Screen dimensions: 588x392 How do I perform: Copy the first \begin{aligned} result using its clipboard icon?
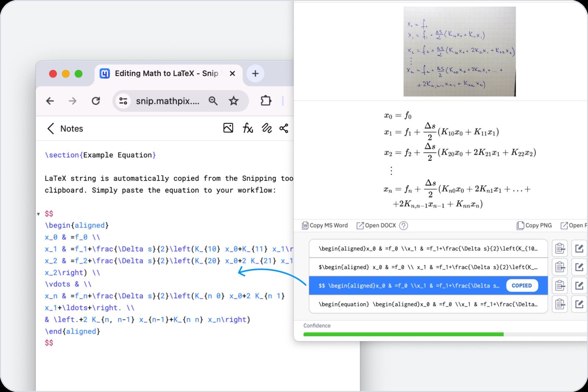(x=560, y=248)
